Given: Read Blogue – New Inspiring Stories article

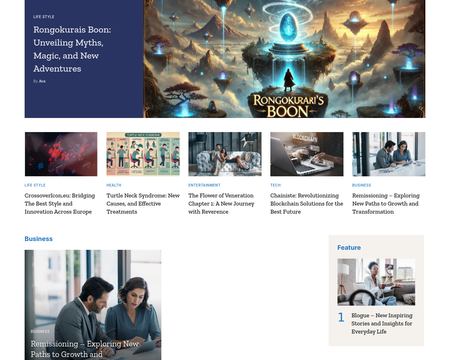Looking at the screenshot, I should 382,323.
